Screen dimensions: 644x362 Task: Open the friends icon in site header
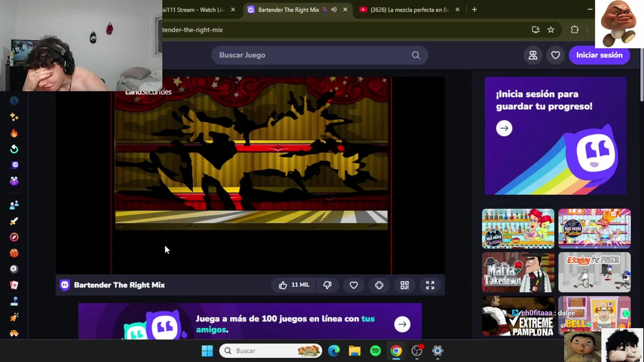(533, 55)
